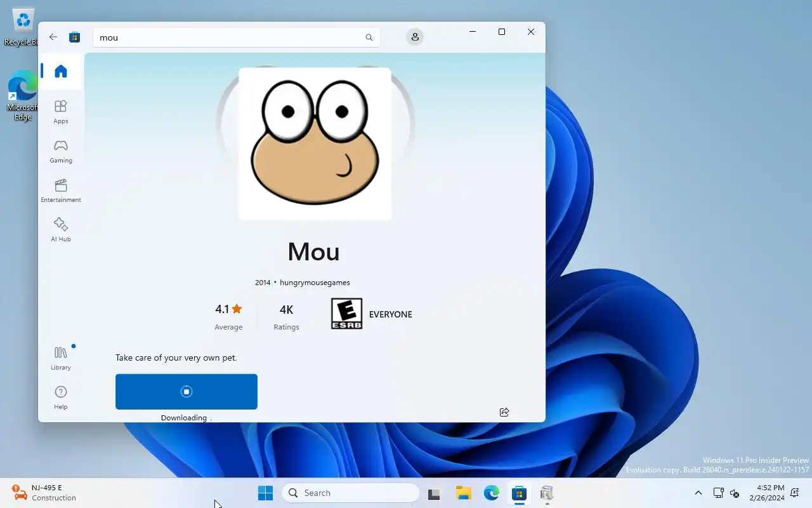
Task: Open the Recycle Bin desktop icon
Action: (x=23, y=27)
